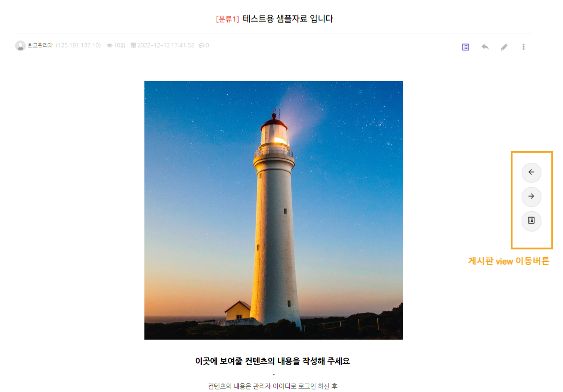This screenshot has width=563, height=392.
Task: Select the author name 최고관리자
Action: [40, 45]
